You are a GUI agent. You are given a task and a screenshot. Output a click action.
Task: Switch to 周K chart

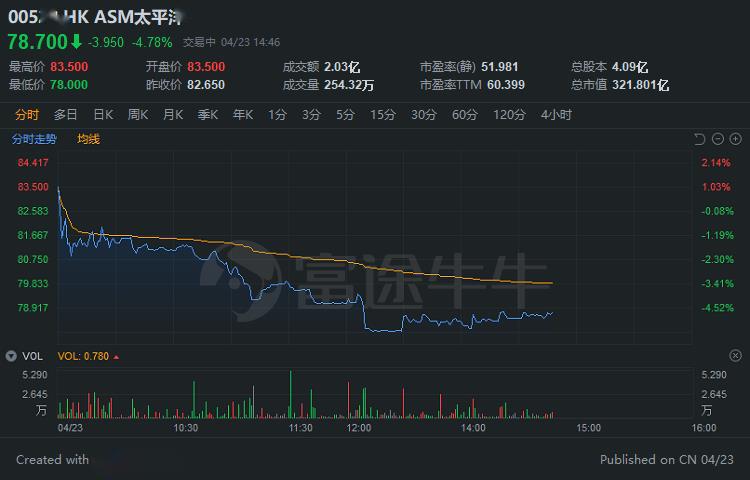pyautogui.click(x=138, y=115)
